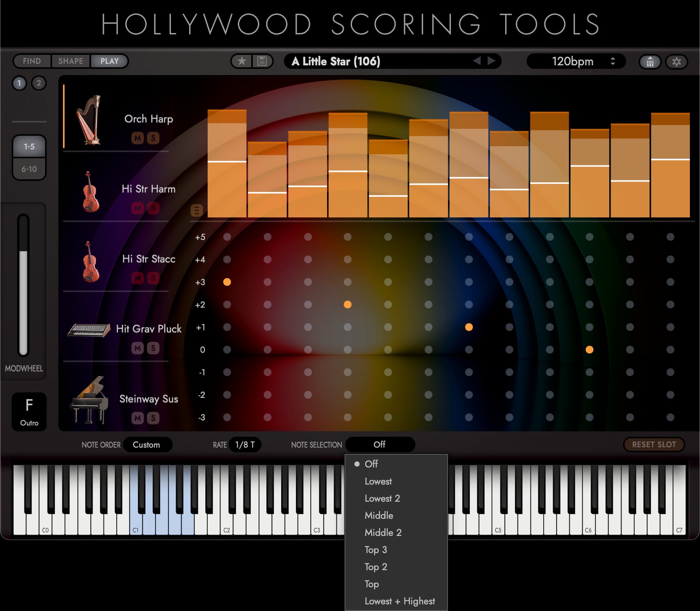Image resolution: width=700 pixels, height=611 pixels.
Task: Show instruments 6-10 page
Action: (29, 169)
